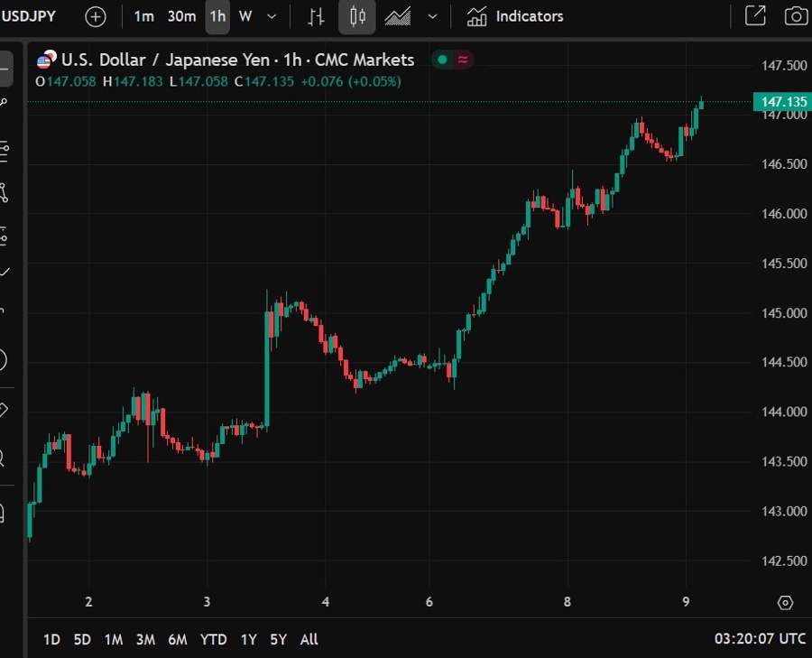The width and height of the screenshot is (812, 658).
Task: Open chart settings gear near the price axis
Action: [785, 603]
